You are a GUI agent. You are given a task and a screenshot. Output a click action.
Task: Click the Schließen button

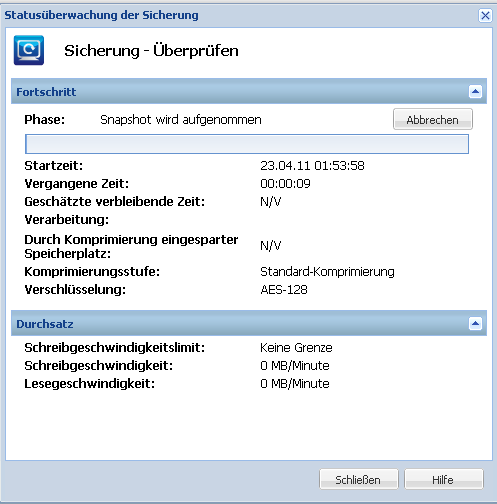point(358,479)
